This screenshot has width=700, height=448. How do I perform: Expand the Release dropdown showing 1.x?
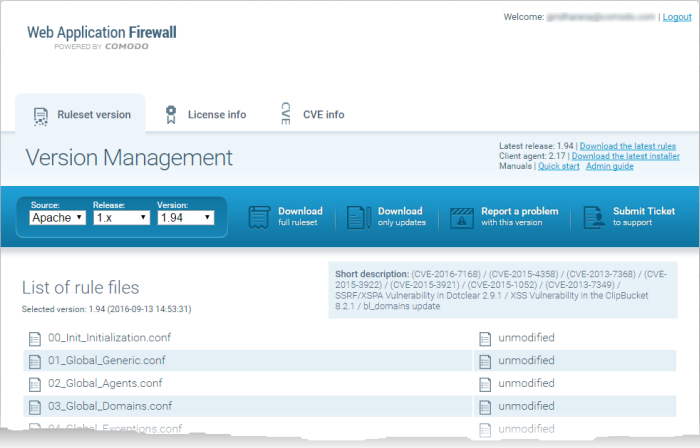point(121,217)
